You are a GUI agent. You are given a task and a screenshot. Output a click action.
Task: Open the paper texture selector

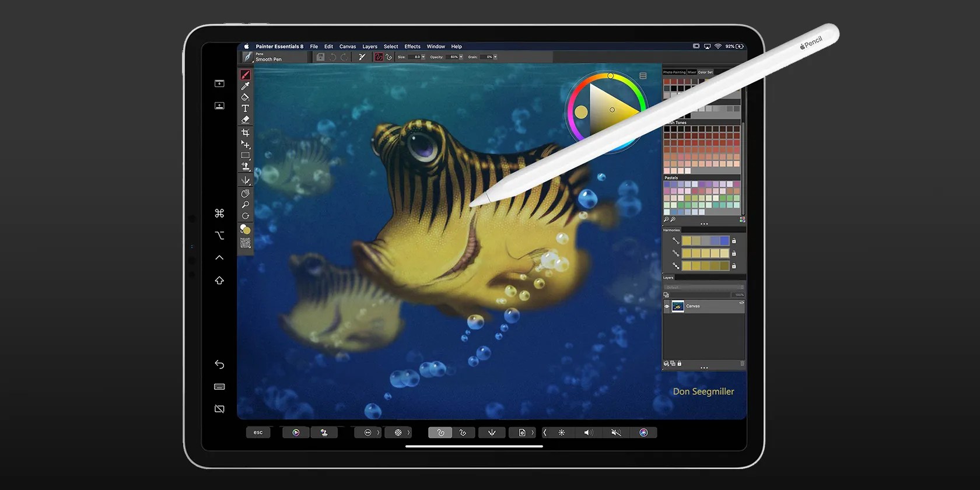(246, 243)
